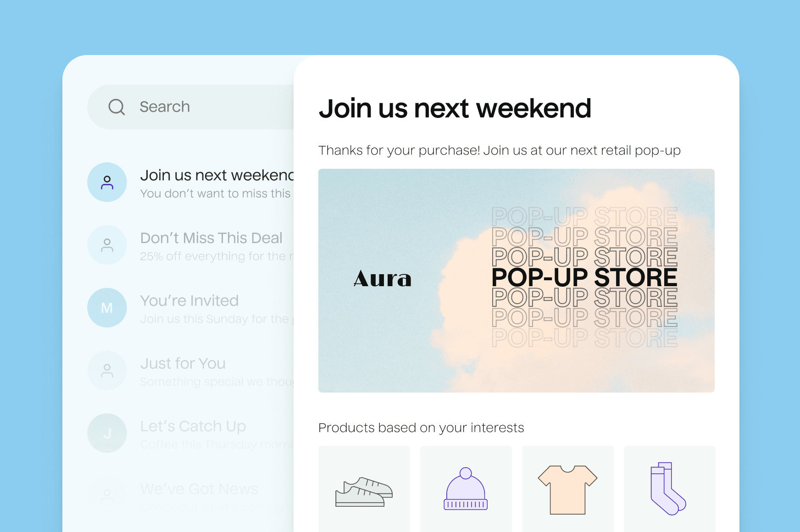
Task: Click the faded avatar next to We've Got News
Action: click(107, 494)
